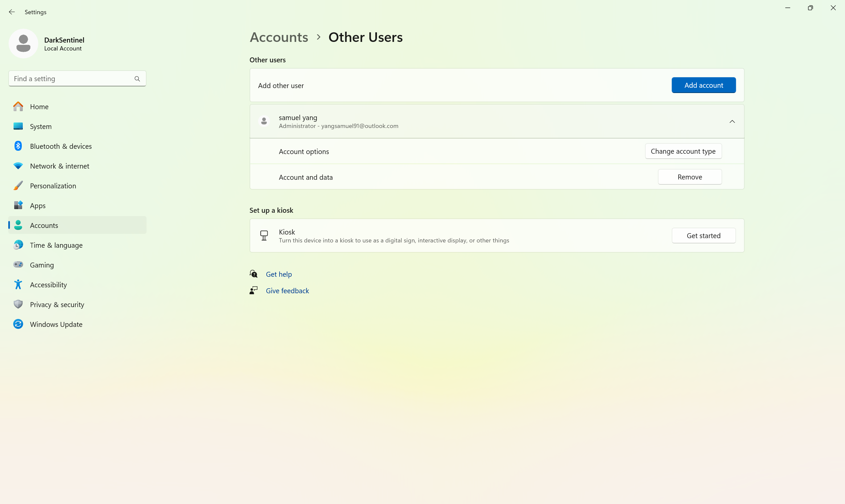Click the Home house icon
Image resolution: width=845 pixels, height=504 pixels.
[18, 107]
